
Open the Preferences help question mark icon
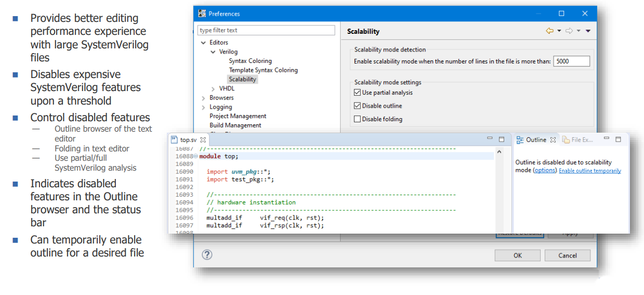pyautogui.click(x=207, y=255)
